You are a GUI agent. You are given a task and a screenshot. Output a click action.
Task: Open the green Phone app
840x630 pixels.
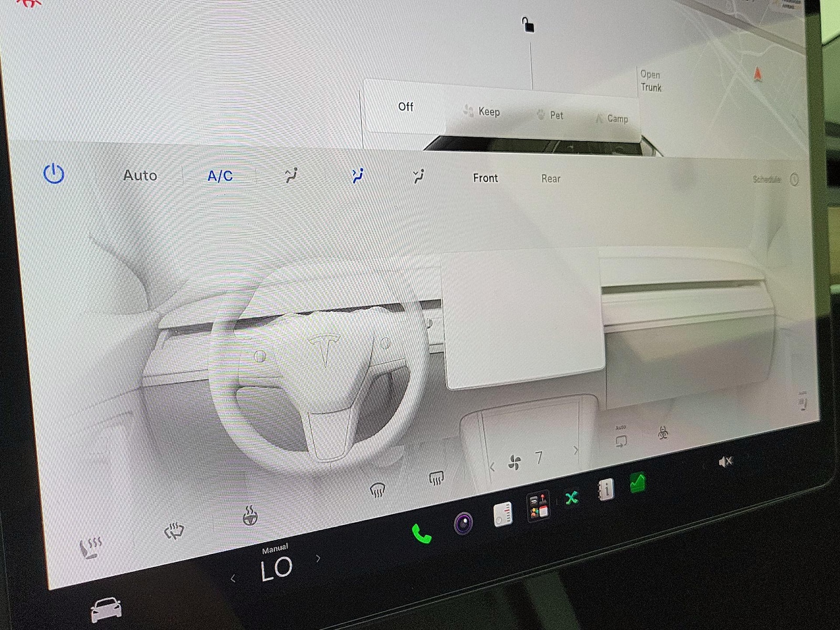click(x=421, y=534)
